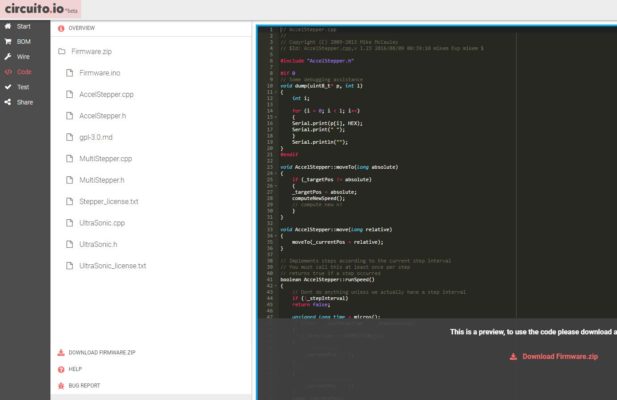The width and height of the screenshot is (617, 400).
Task: Open the Help link
Action: (x=75, y=369)
